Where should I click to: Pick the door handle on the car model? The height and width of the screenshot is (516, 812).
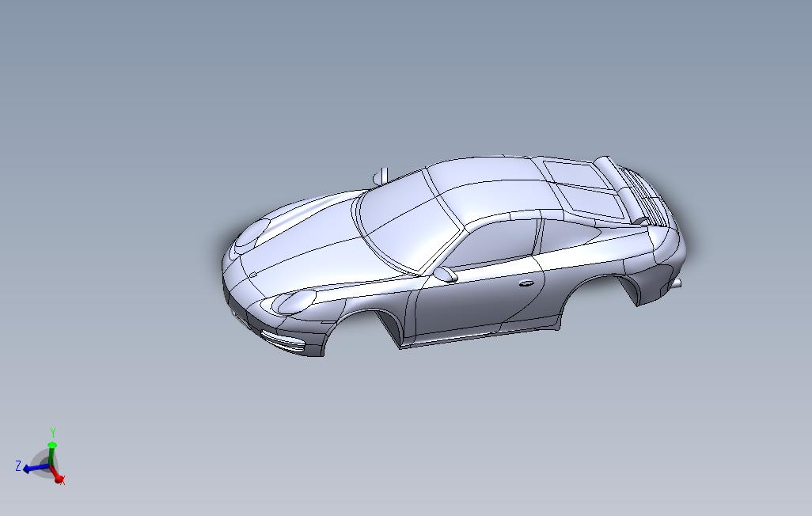tap(526, 283)
